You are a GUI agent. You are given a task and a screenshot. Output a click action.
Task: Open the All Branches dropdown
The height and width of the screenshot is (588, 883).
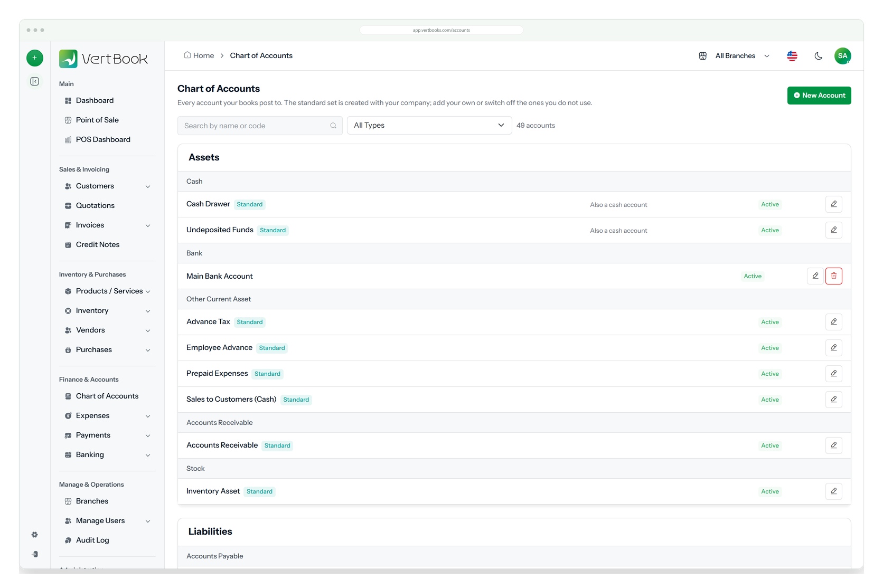click(x=742, y=56)
